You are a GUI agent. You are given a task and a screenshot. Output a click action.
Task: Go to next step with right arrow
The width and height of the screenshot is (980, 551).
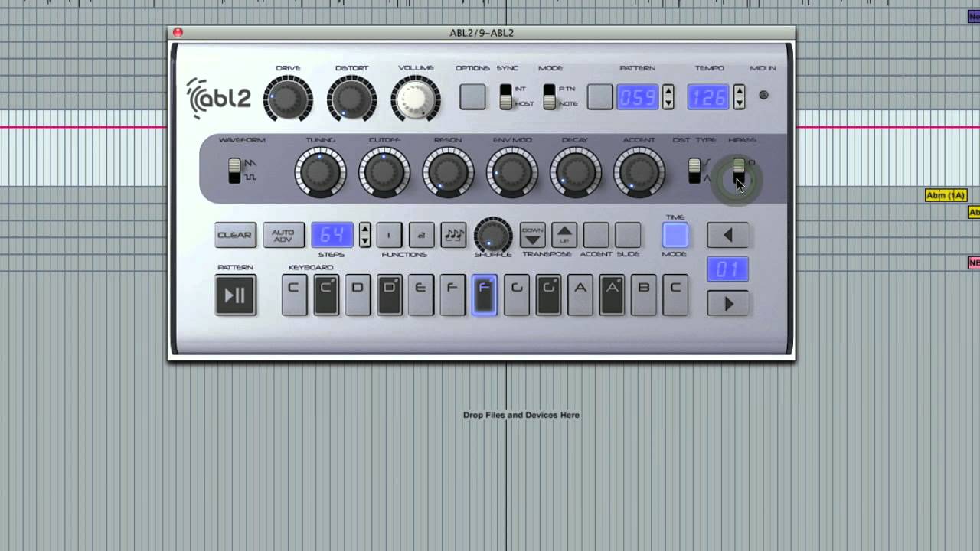pos(728,305)
